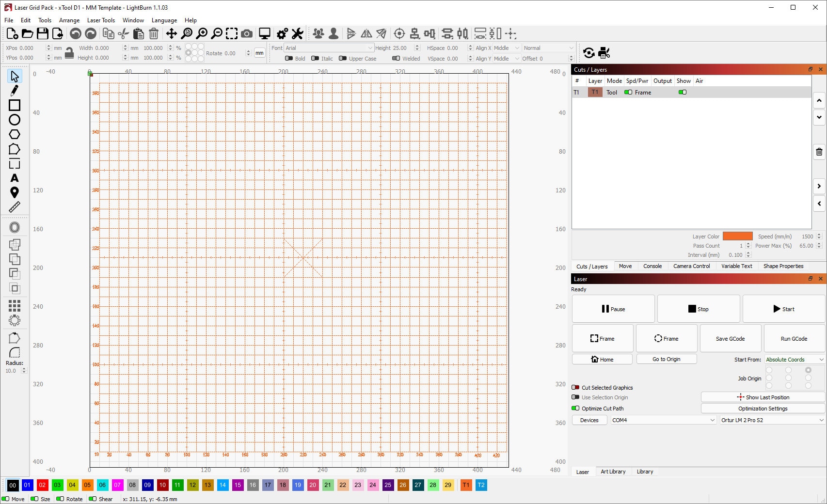Viewport: 827px width, 504px height.
Task: Select the Ellipse drawing tool
Action: click(14, 120)
